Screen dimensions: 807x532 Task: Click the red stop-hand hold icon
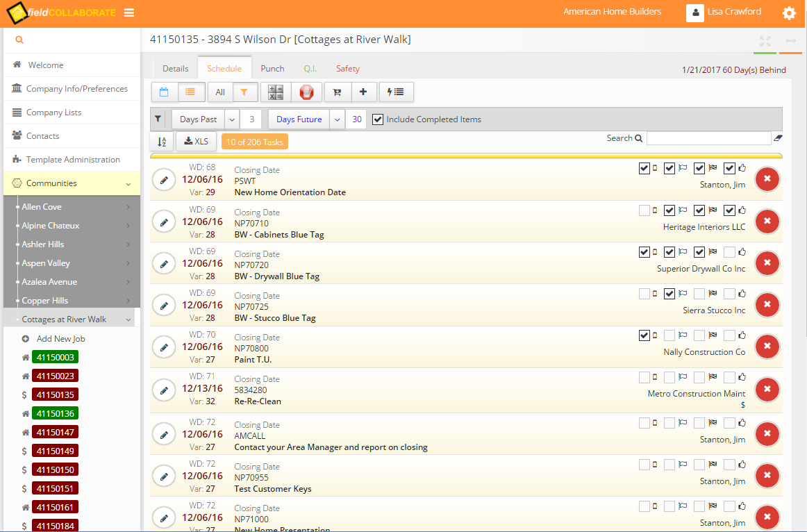pos(306,92)
